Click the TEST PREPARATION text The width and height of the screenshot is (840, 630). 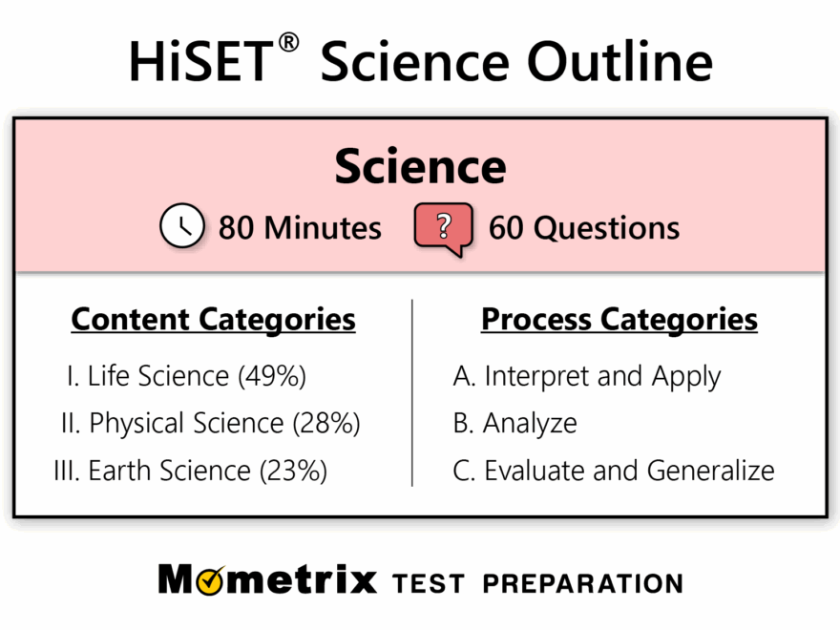coord(538,583)
